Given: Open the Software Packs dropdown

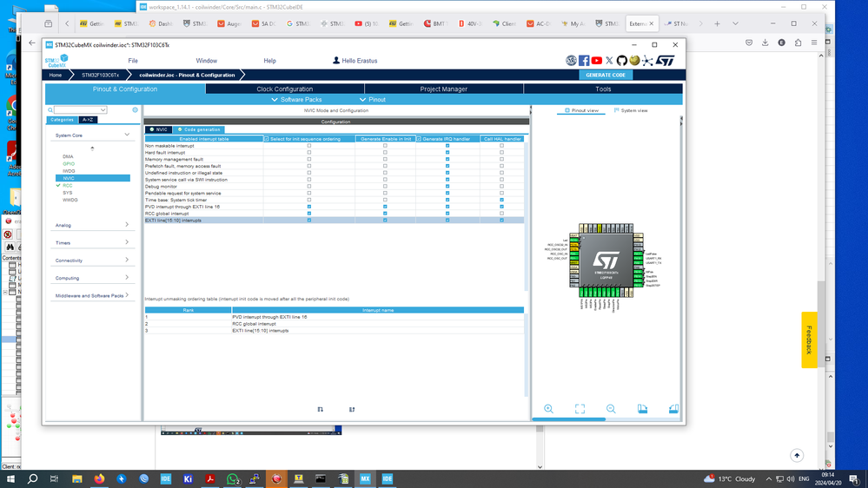Looking at the screenshot, I should 296,100.
